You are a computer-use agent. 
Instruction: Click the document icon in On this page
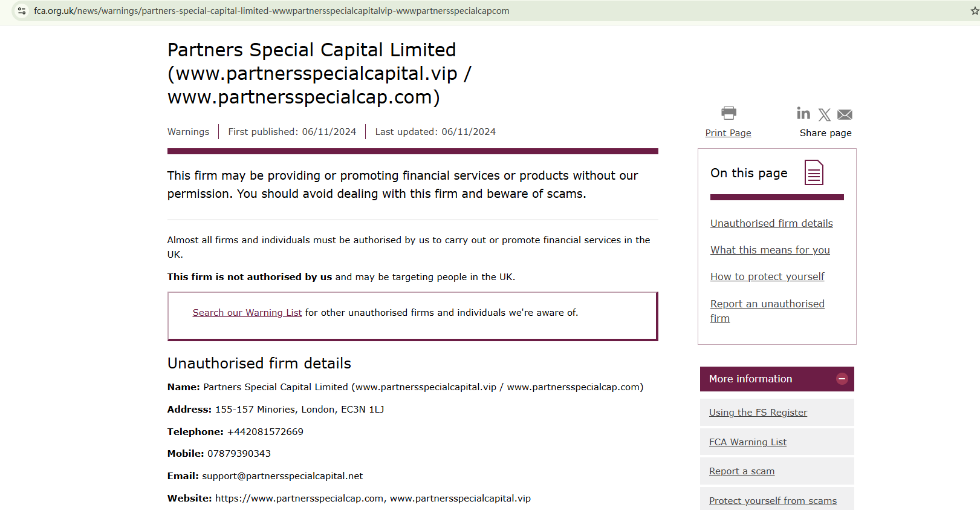[814, 172]
